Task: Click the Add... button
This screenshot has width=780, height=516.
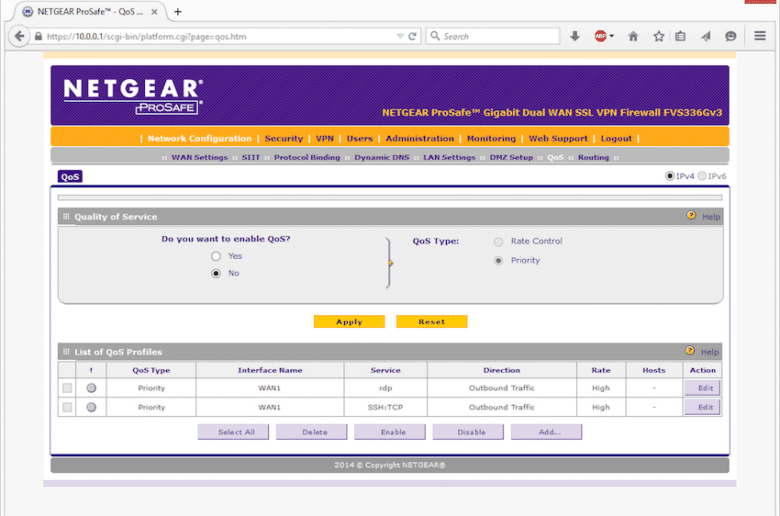Action: click(x=546, y=432)
